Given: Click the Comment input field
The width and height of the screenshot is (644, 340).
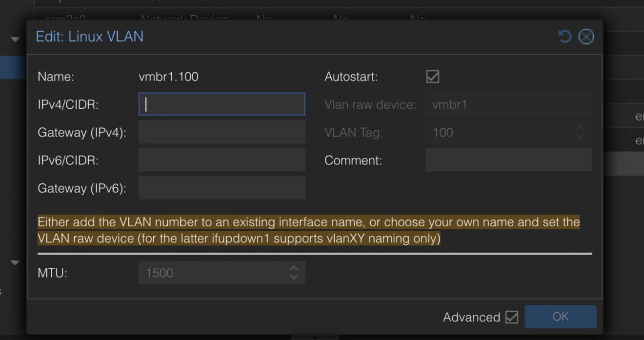Looking at the screenshot, I should (x=509, y=160).
